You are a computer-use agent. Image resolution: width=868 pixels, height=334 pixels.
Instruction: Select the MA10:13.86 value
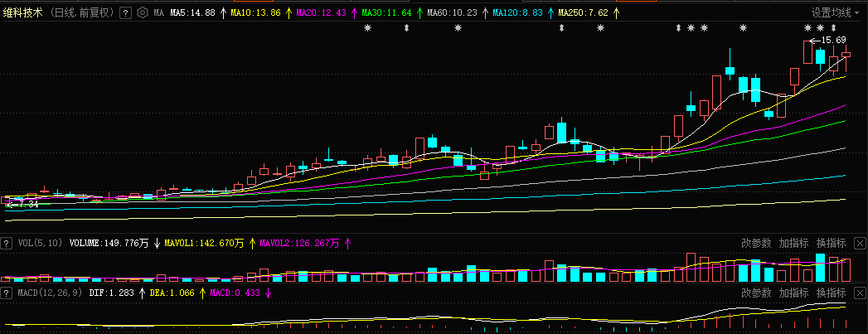click(x=257, y=12)
